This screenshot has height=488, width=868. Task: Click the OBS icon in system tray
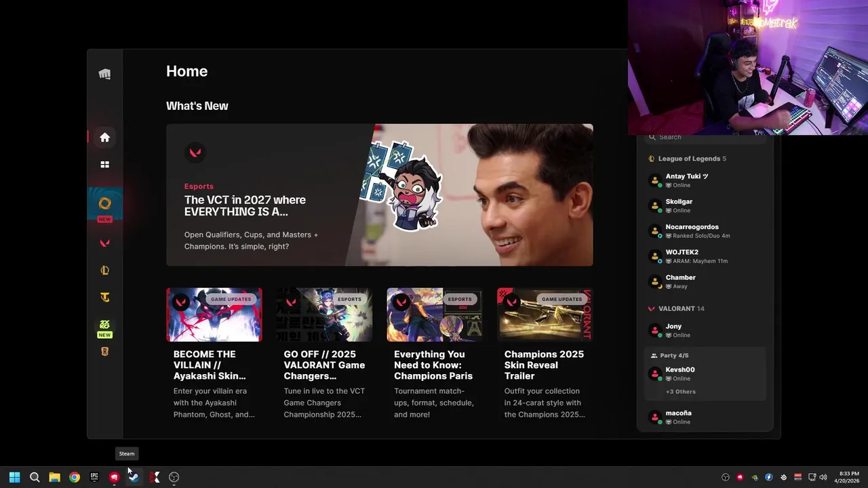(x=726, y=477)
